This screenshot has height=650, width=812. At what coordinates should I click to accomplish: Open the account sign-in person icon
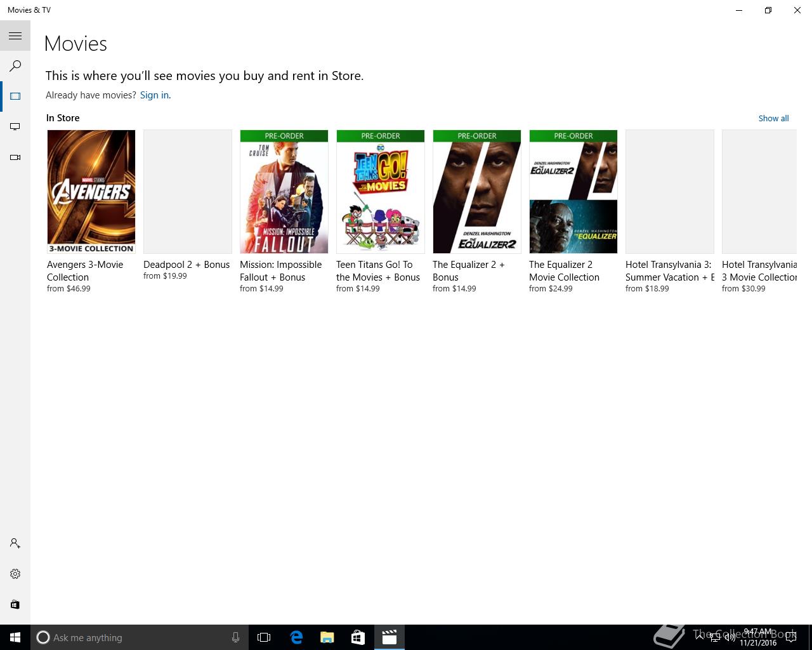15,543
